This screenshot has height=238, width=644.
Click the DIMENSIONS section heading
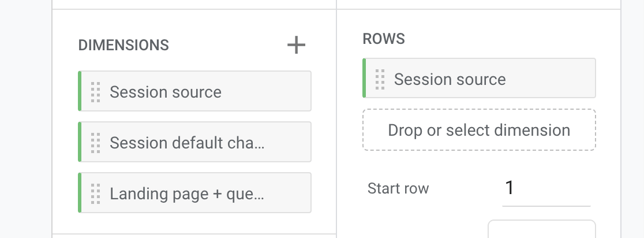pyautogui.click(x=123, y=45)
